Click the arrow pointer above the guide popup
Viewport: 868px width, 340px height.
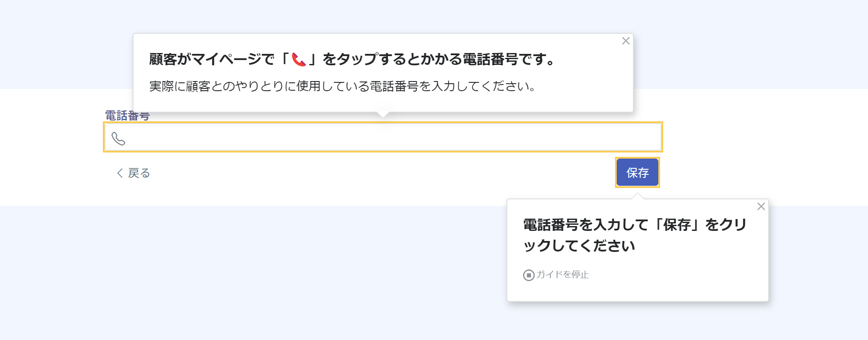638,196
